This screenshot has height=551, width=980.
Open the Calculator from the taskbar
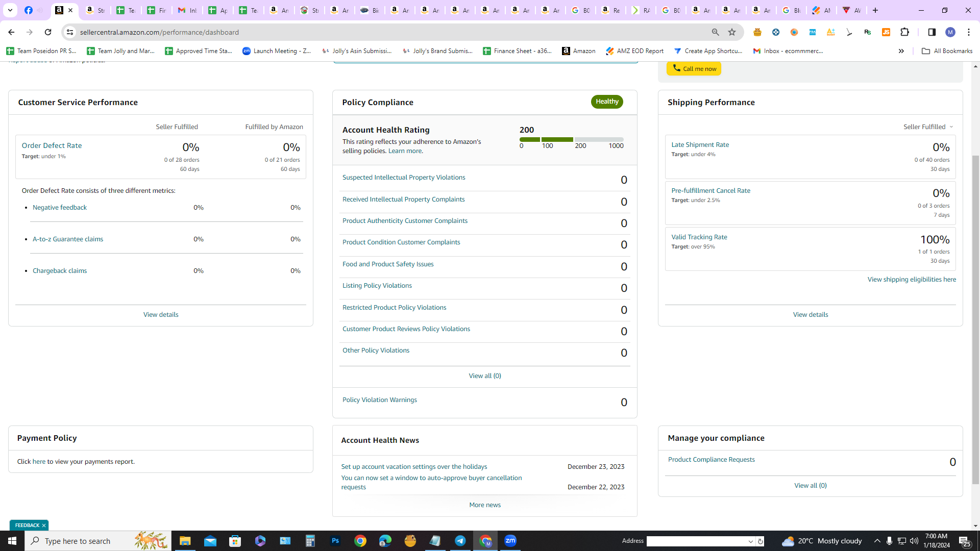(x=310, y=541)
